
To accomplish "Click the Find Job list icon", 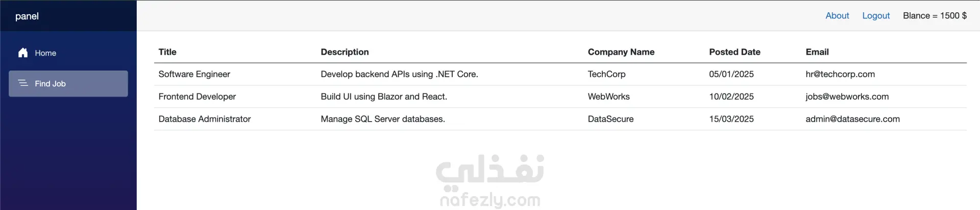I will 23,83.
